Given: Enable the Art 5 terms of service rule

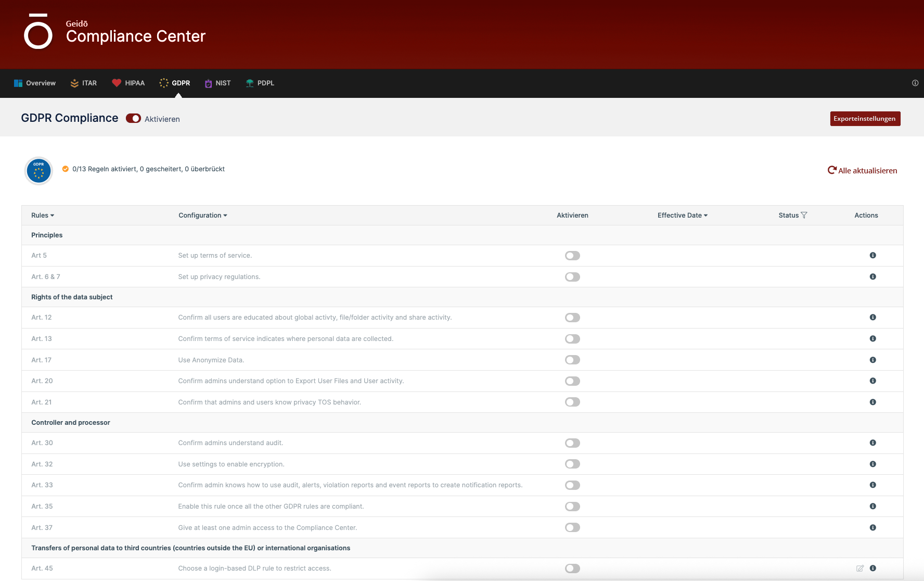Looking at the screenshot, I should pos(572,256).
